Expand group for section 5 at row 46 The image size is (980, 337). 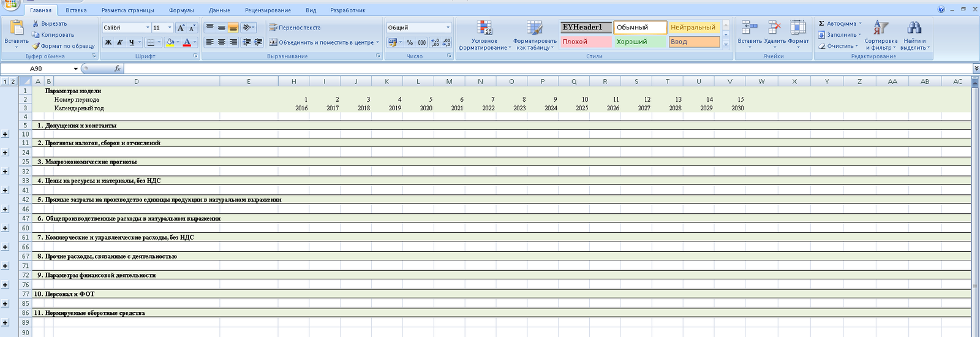(x=5, y=210)
